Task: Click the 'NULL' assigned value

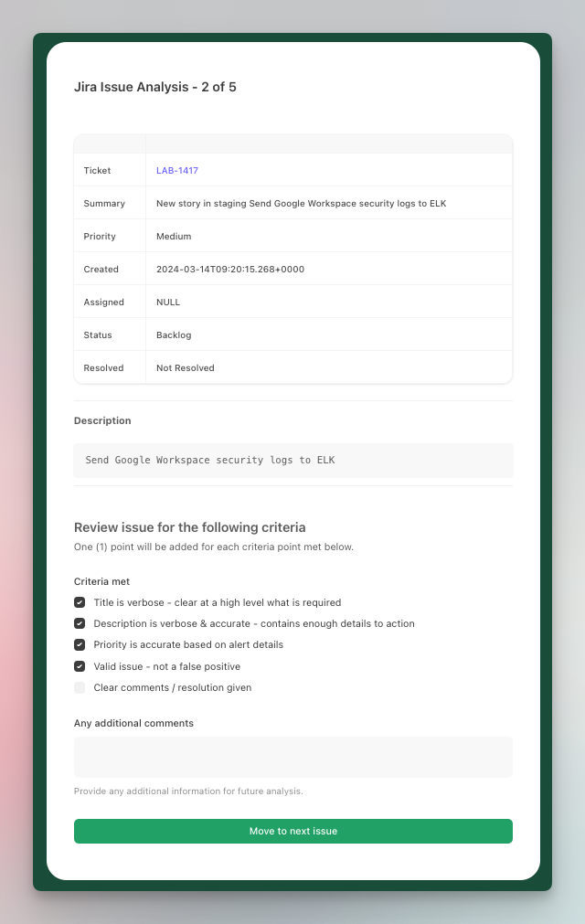Action: tap(168, 303)
